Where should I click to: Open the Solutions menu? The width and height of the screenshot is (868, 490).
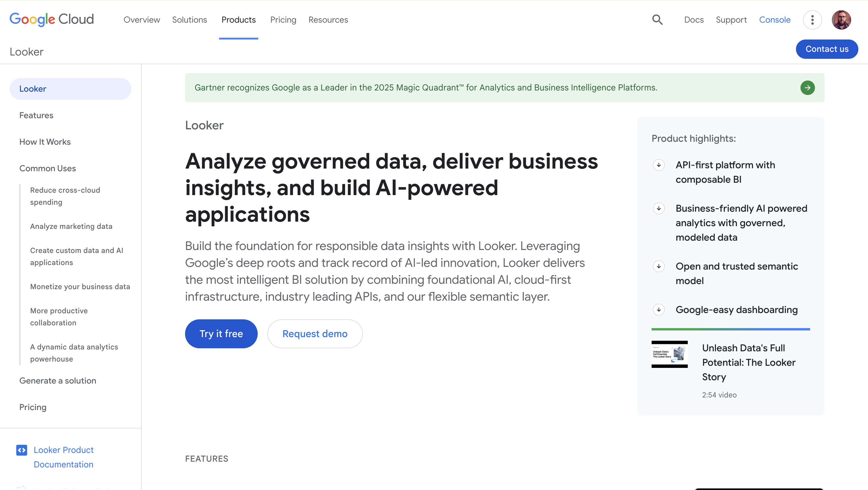coord(189,20)
